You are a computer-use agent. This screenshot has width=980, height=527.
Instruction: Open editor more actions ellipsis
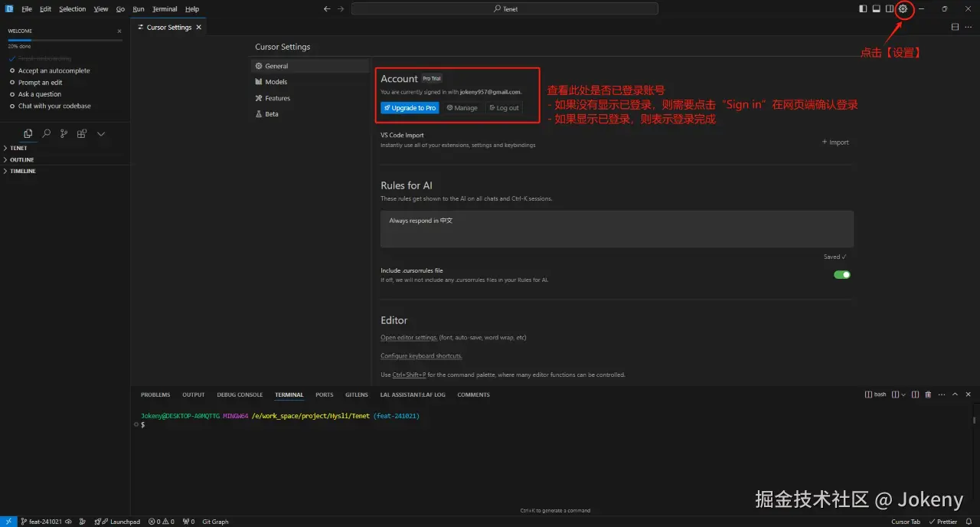[969, 27]
